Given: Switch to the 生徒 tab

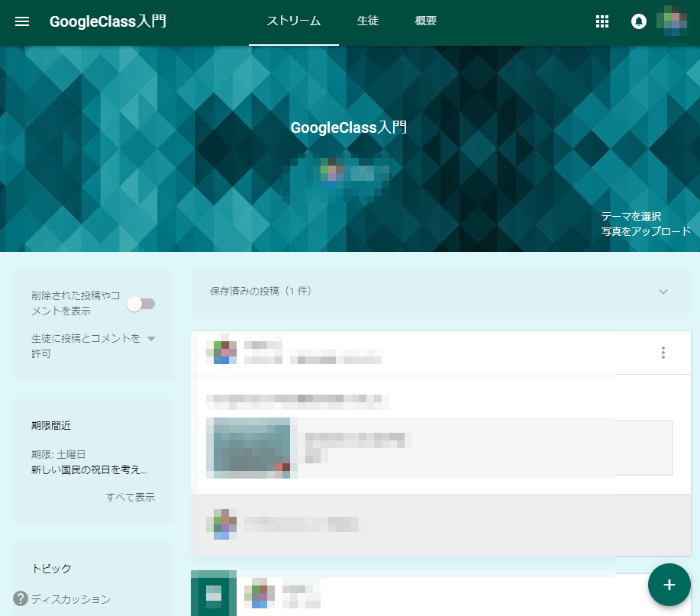Looking at the screenshot, I should pos(368,21).
